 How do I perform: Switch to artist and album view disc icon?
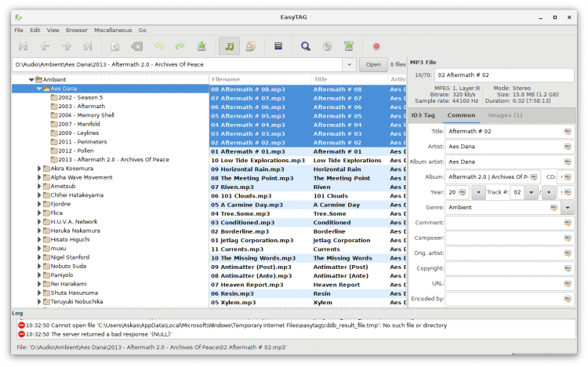click(251, 46)
